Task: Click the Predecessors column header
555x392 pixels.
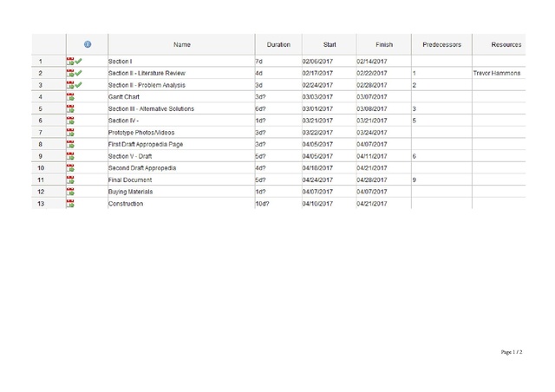Action: click(441, 44)
